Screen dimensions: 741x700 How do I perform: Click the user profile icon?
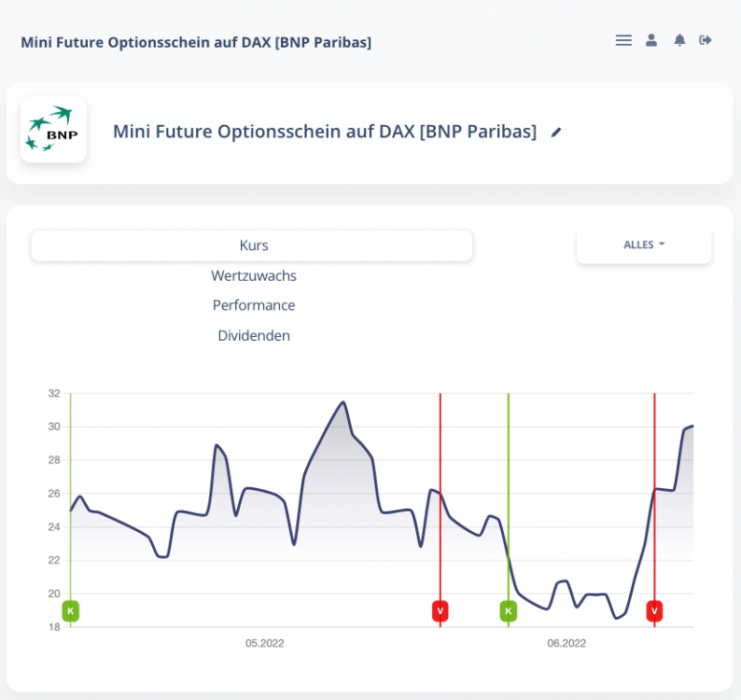click(x=651, y=40)
